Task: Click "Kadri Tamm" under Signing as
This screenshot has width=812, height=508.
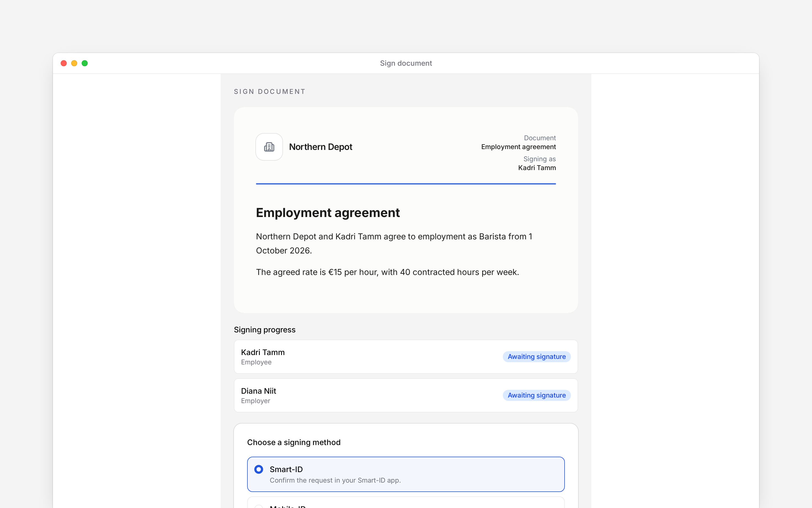Action: [x=537, y=168]
